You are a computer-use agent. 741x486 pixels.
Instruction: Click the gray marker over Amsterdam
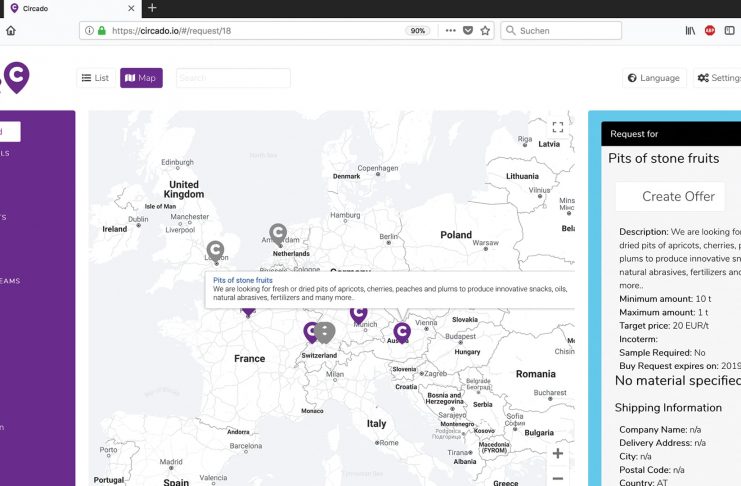point(278,233)
